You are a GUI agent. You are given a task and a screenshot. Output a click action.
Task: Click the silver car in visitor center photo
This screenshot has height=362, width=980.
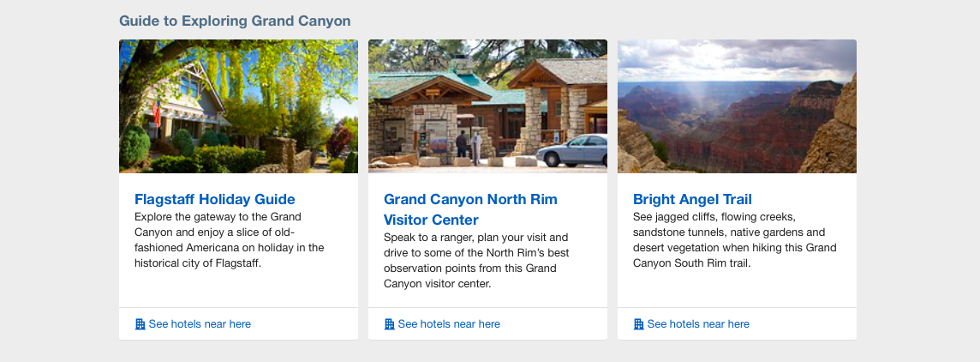[572, 150]
